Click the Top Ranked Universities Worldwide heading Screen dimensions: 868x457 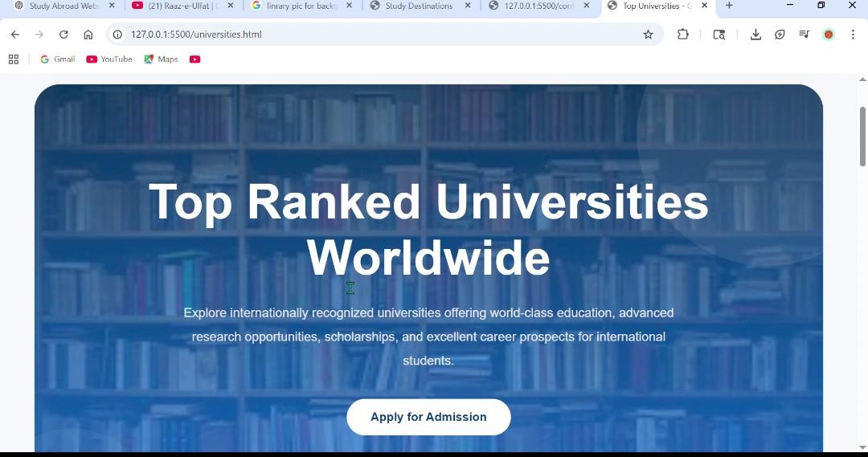(428, 230)
